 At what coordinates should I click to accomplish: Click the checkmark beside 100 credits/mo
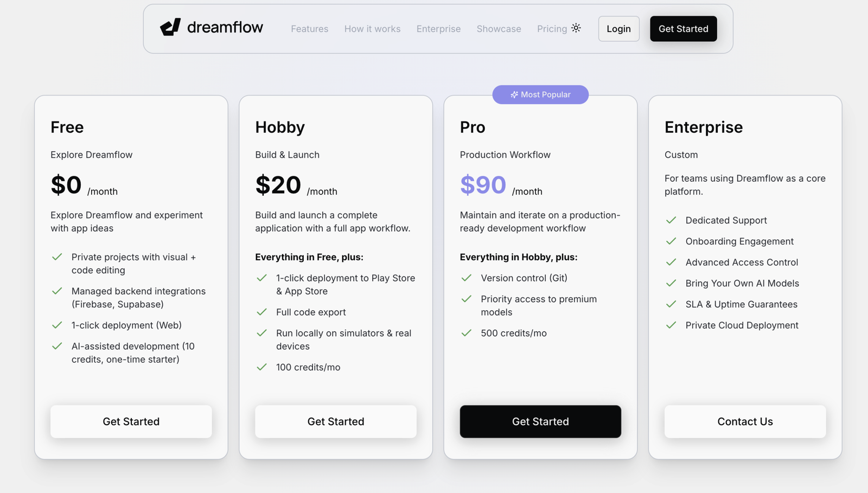(261, 367)
